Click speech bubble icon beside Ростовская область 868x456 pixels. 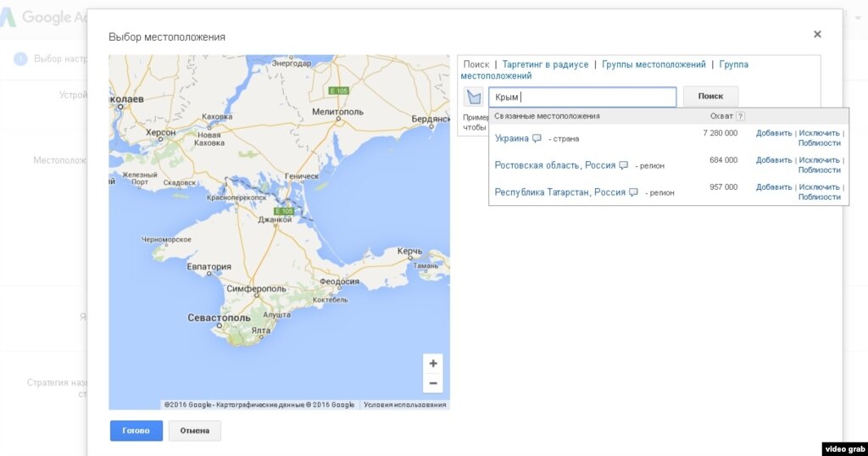pos(623,165)
